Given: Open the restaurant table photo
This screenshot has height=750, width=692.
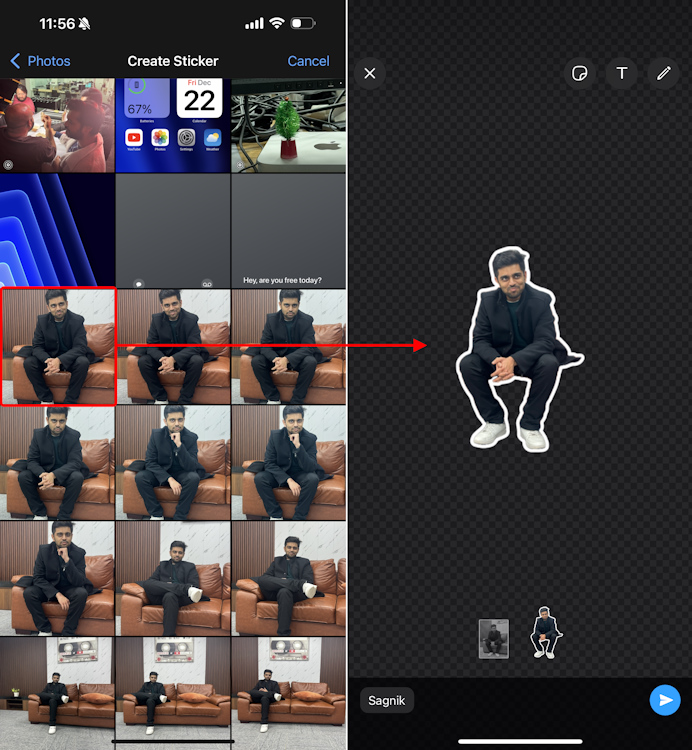Looking at the screenshot, I should pyautogui.click(x=57, y=125).
